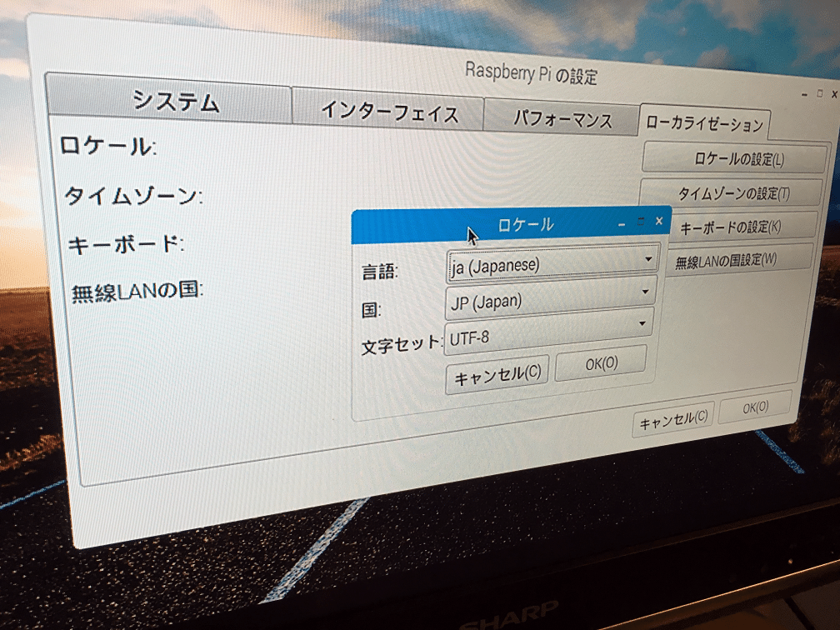Screen dimensions: 840x630
Task: Click キャンセル(C) in the ロケール dialog
Action: pos(497,374)
